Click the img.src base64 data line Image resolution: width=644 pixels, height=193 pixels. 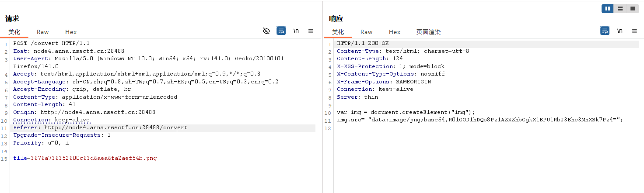click(x=479, y=120)
